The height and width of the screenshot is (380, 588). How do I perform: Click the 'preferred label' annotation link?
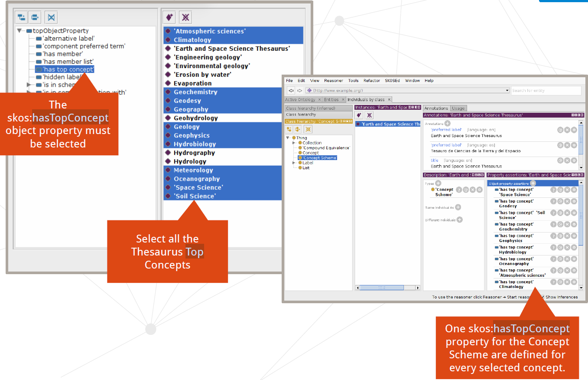pos(446,130)
